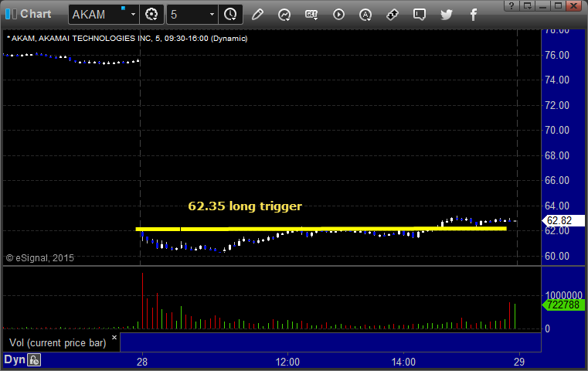The image size is (588, 371).
Task: Click the 68.00 price scale label
Action: pos(557,155)
